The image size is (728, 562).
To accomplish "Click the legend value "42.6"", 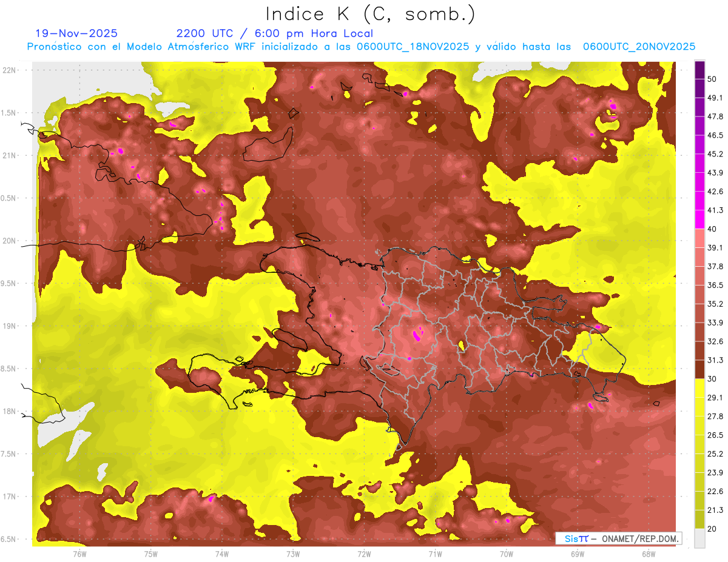I will 715,192.
